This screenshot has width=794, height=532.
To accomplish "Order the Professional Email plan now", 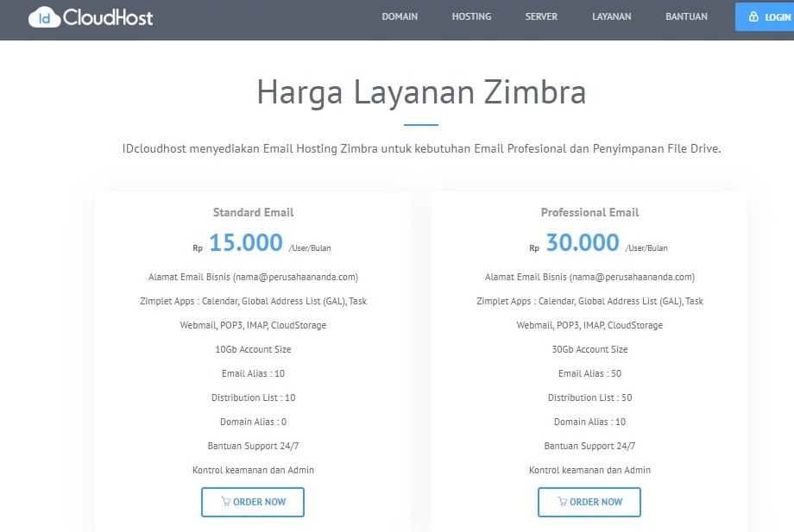I will [589, 502].
